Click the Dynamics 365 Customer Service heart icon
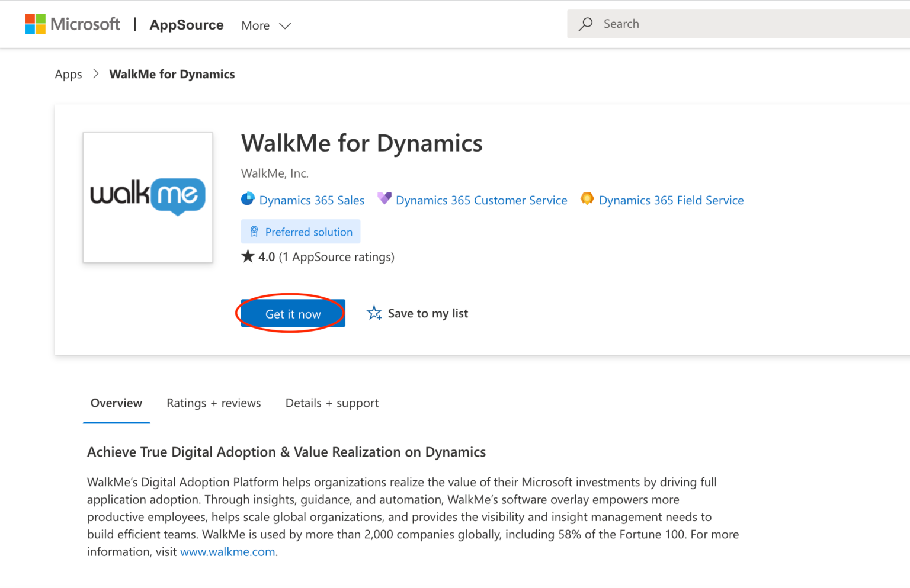This screenshot has height=588, width=910. (385, 198)
